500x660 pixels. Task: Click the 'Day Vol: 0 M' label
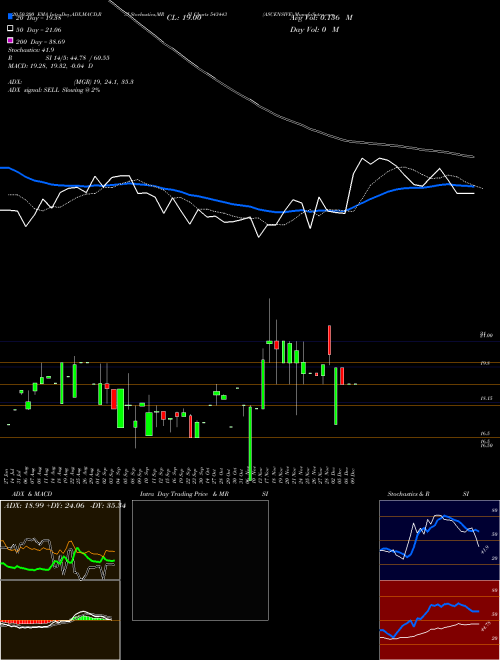pos(314,29)
